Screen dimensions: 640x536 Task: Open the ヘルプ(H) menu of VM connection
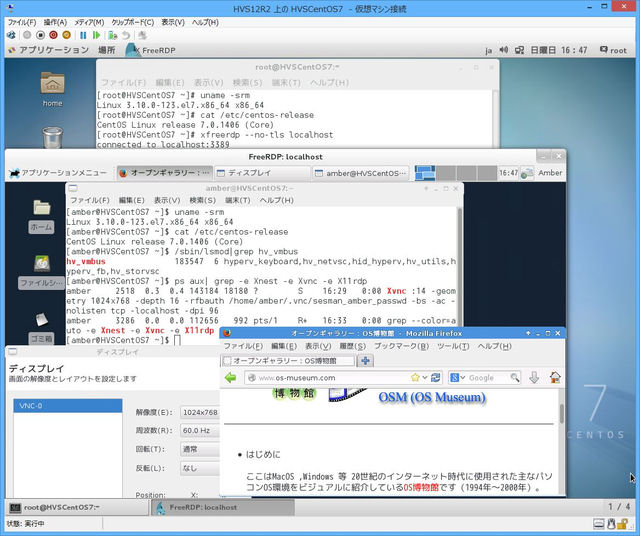pyautogui.click(x=205, y=22)
